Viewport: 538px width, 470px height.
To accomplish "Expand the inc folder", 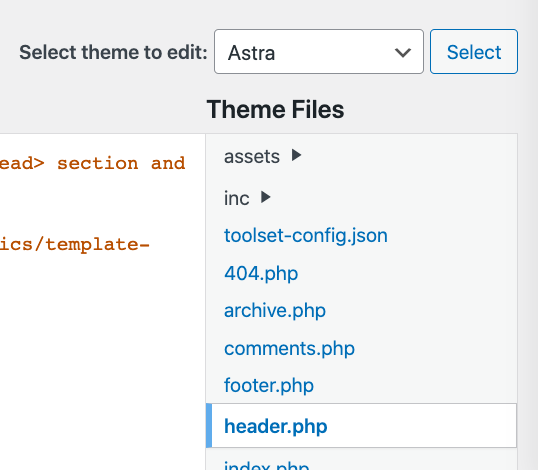I will [x=247, y=198].
